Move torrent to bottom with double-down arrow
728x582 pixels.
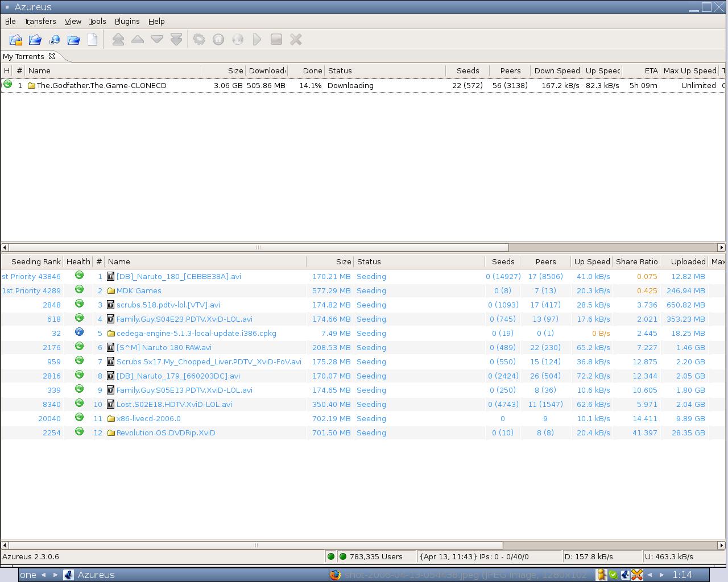click(176, 40)
